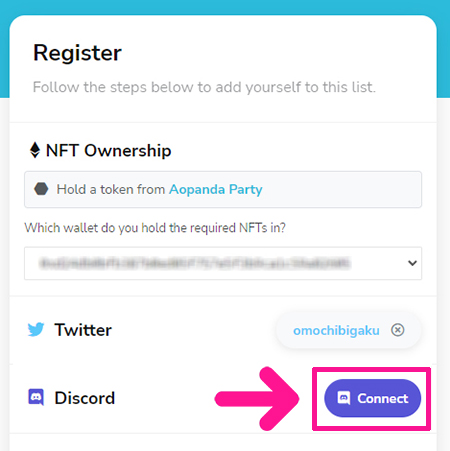
Task: Click the pink arrow pointing to Connect
Action: pos(257,398)
